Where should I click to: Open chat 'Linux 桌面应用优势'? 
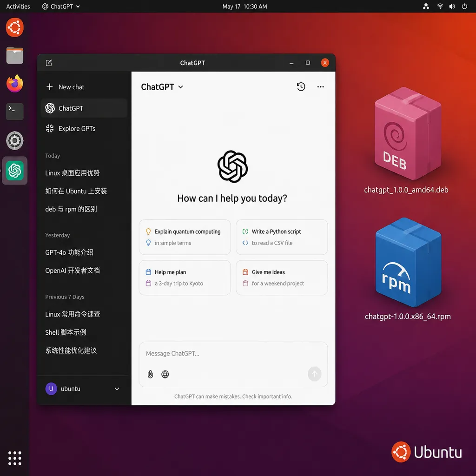pyautogui.click(x=72, y=173)
